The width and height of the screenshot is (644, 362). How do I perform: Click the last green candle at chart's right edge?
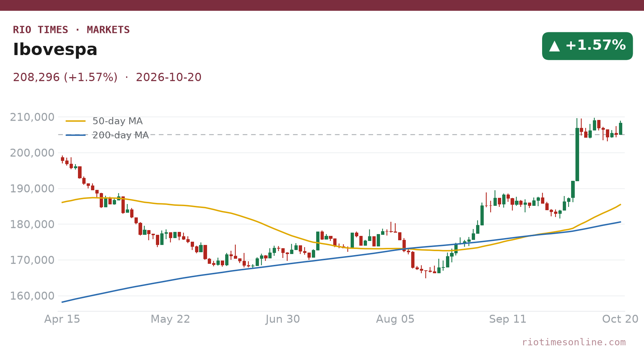click(x=620, y=128)
